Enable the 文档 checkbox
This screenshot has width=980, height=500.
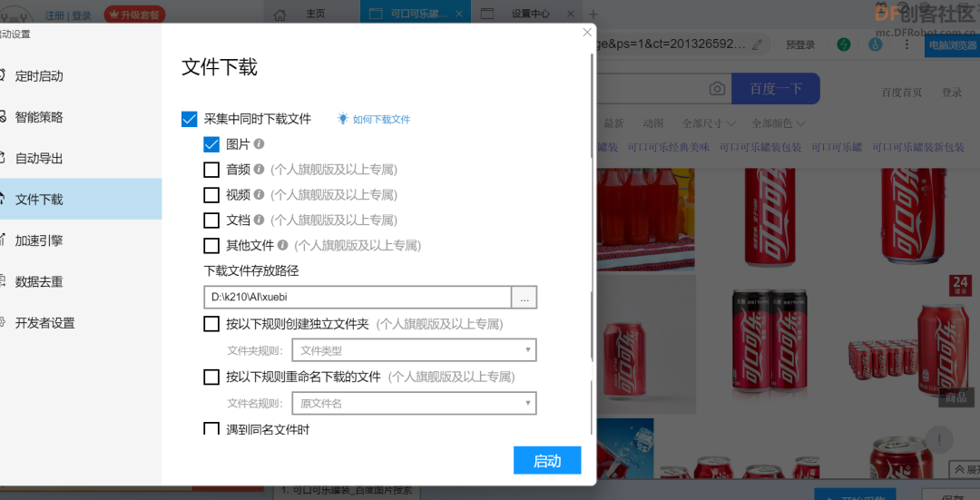tap(211, 220)
